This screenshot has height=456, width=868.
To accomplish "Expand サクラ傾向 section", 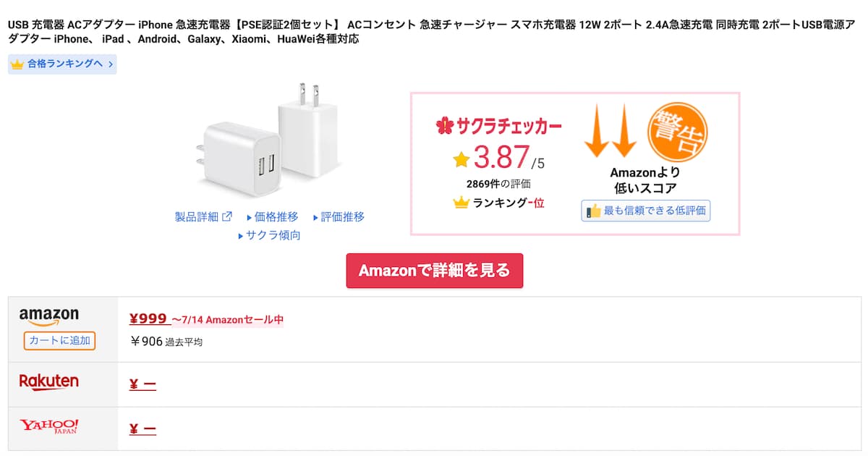I will 269,235.
